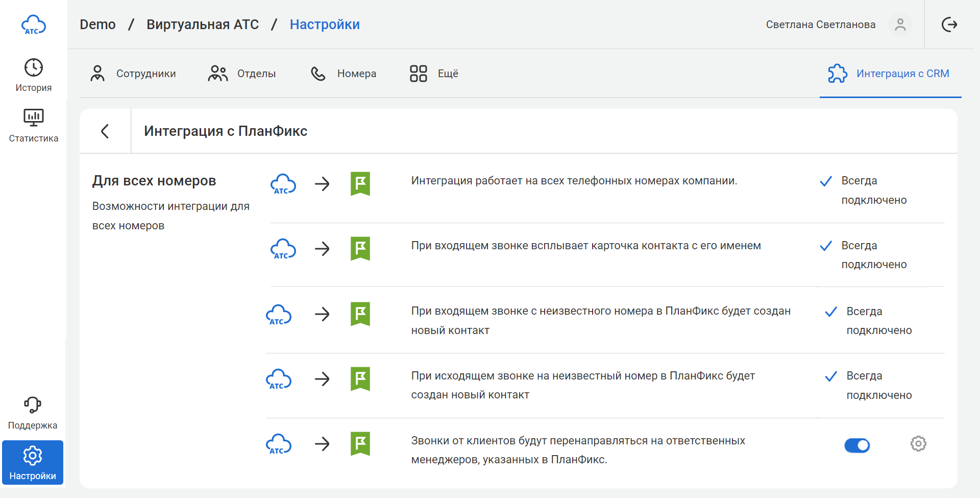Click Возможности интеграции для всех номеров text
Screen dimensions: 980x498
pyautogui.click(x=171, y=216)
